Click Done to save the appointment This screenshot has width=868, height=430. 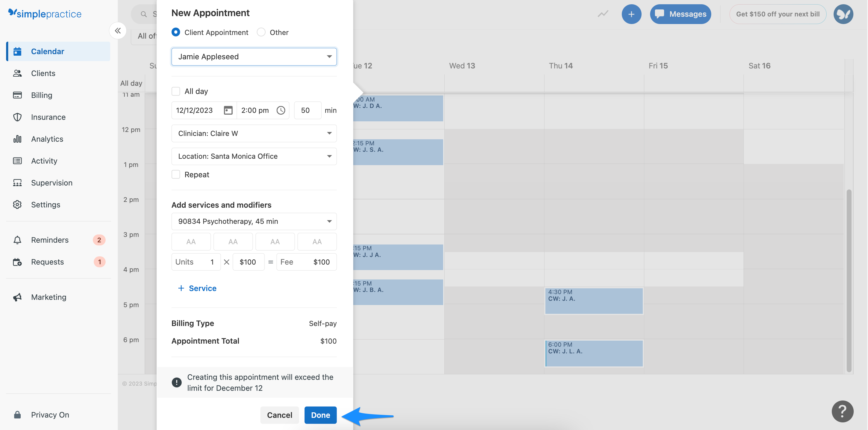point(320,415)
